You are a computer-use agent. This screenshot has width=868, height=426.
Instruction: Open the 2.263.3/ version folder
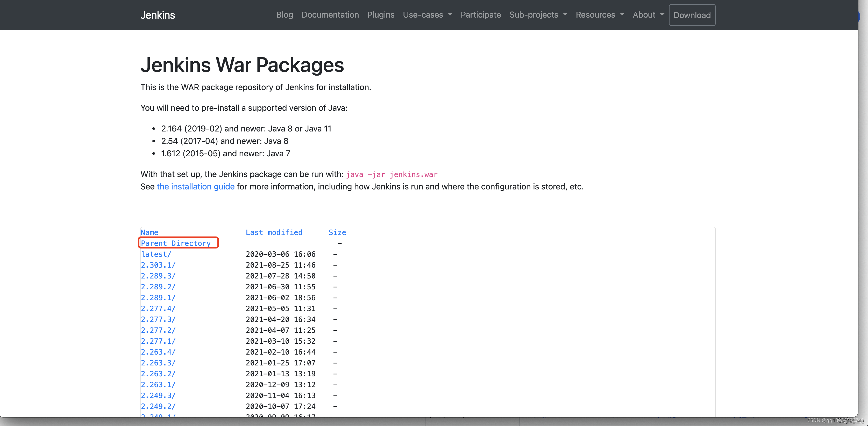(x=158, y=363)
